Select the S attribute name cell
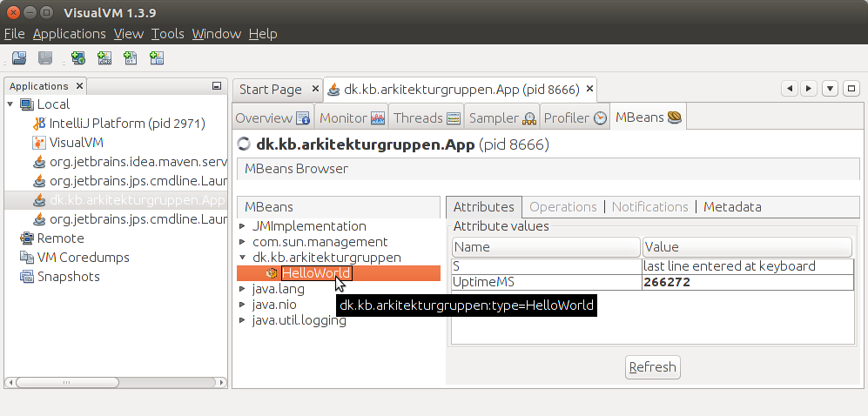This screenshot has height=416, width=868. (x=547, y=266)
